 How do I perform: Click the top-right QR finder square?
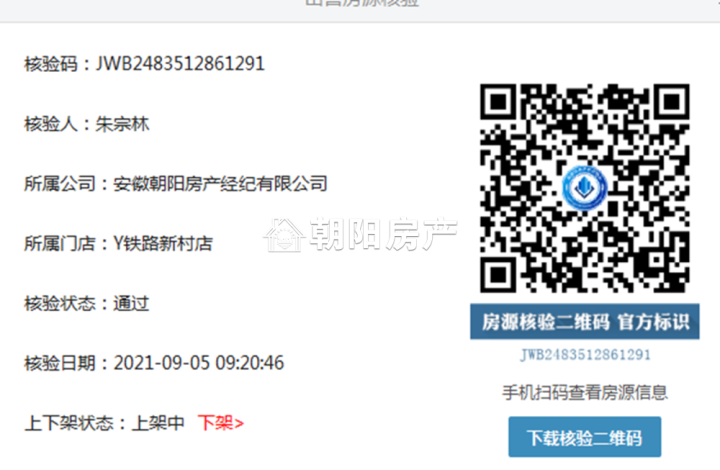coord(671,102)
